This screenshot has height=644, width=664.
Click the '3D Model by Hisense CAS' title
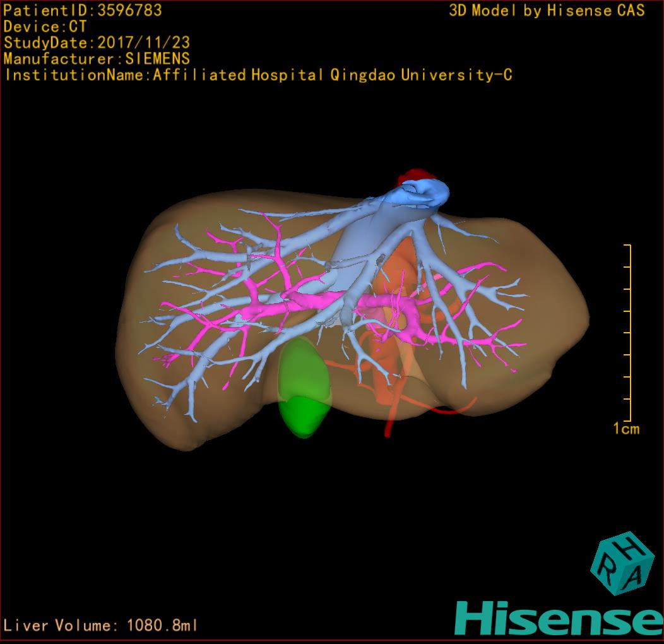tap(547, 10)
